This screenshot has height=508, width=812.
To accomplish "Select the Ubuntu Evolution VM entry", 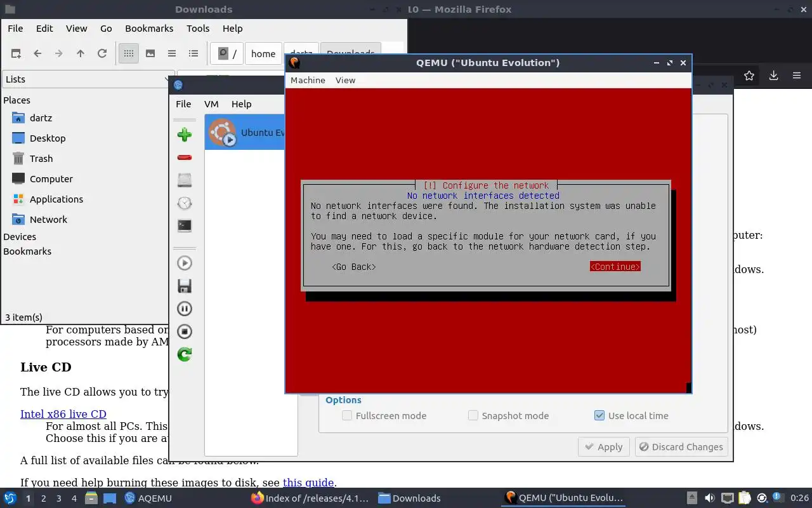I will (245, 133).
